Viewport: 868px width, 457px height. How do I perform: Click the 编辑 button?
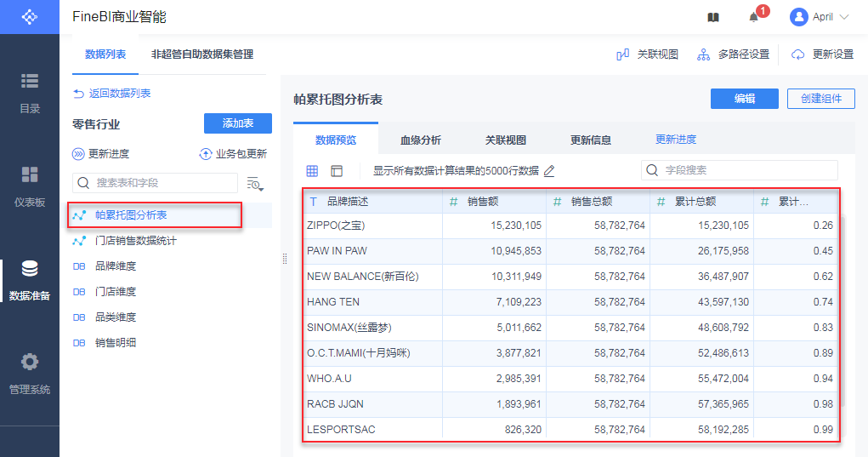(x=745, y=99)
